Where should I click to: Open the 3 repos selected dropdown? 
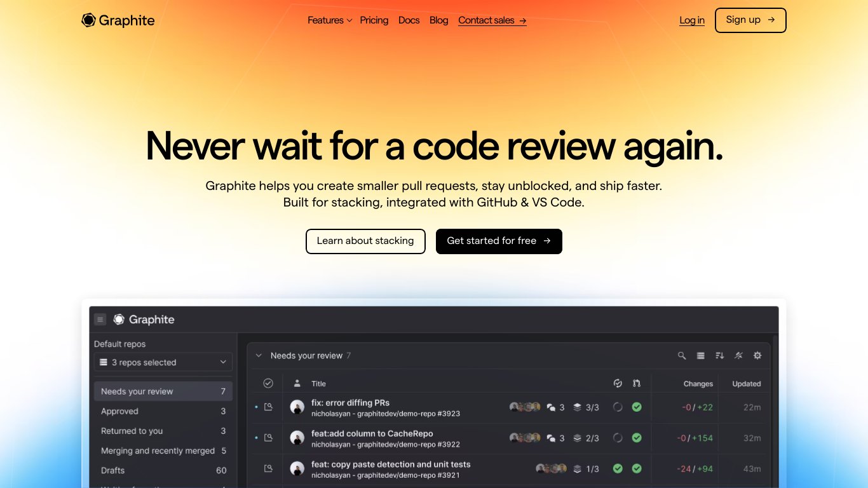click(163, 362)
